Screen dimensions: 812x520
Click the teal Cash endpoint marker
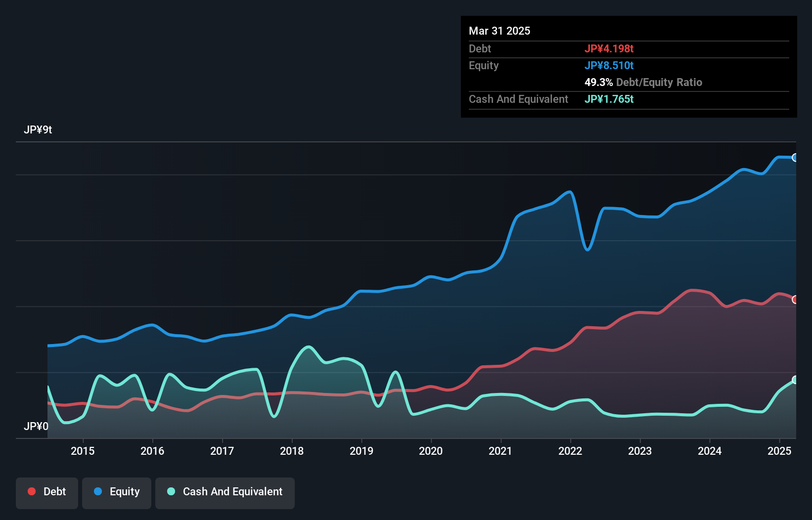795,380
